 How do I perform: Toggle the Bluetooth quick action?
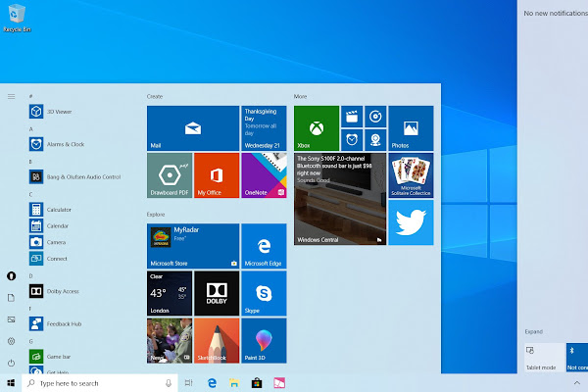(x=576, y=355)
